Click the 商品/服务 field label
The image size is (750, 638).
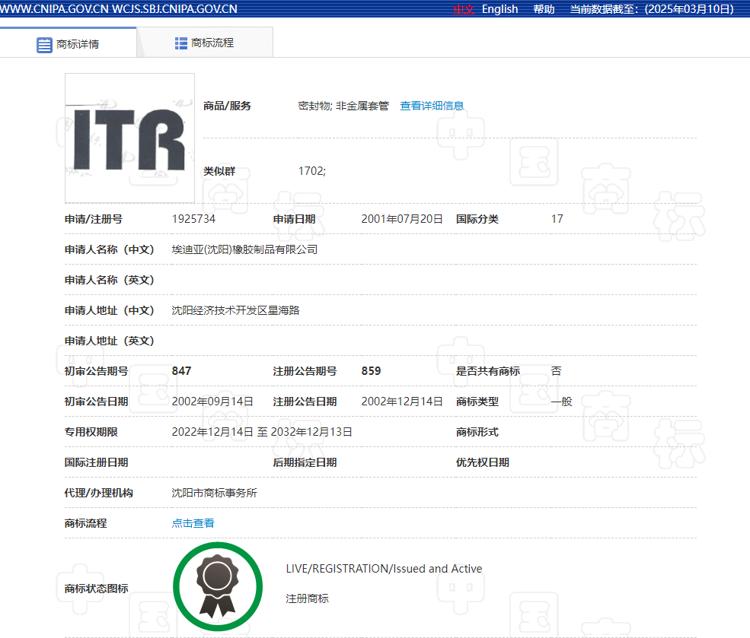227,106
